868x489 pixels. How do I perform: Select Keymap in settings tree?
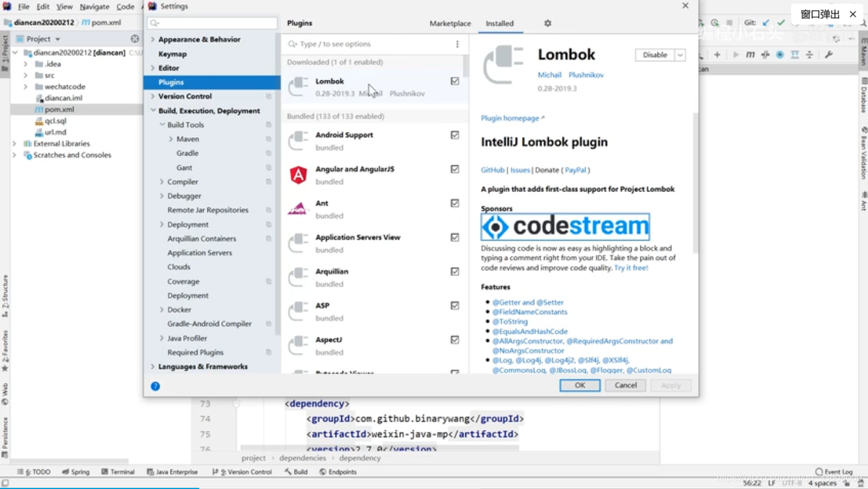(172, 54)
